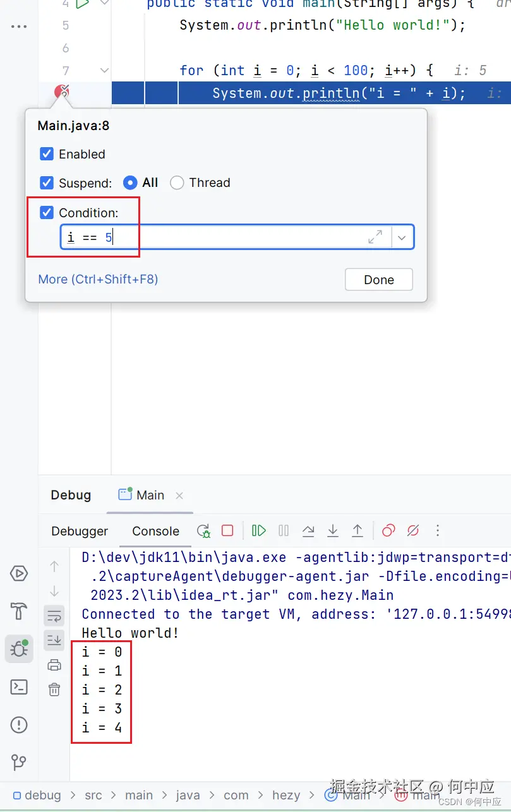Rerun the Main debug session
Screen dimensions: 511x812
point(203,531)
